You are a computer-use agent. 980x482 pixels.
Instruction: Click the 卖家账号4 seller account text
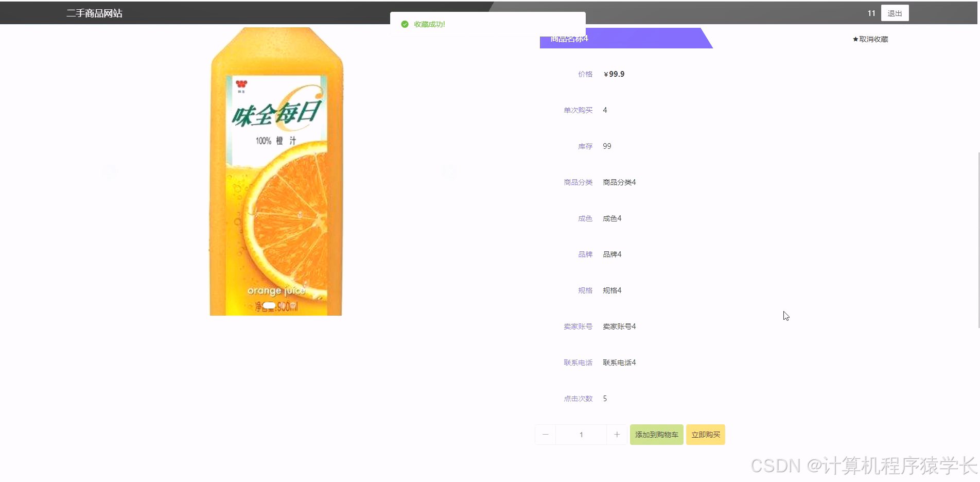click(619, 326)
